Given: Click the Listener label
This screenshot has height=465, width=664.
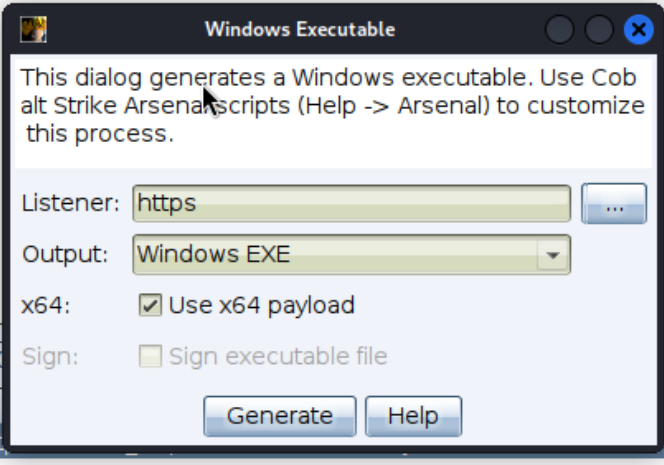Looking at the screenshot, I should 70,204.
